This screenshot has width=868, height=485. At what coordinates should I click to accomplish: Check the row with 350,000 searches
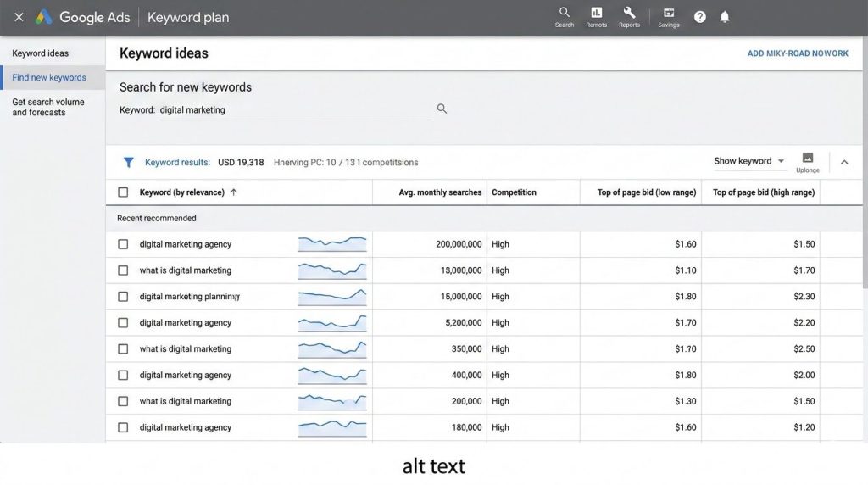coord(123,348)
